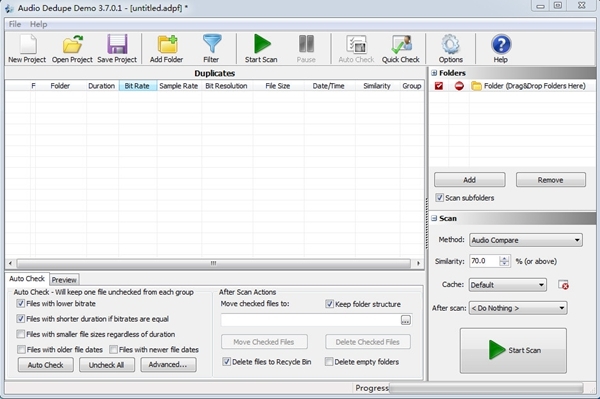Viewport: 600px width, 399px height.
Task: Click the Add button under Folders
Action: [470, 180]
